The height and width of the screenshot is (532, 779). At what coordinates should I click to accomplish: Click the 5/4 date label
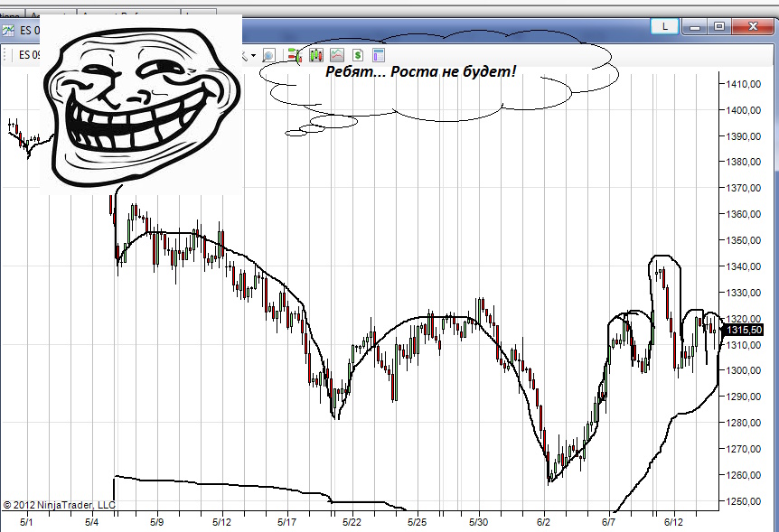(91, 522)
